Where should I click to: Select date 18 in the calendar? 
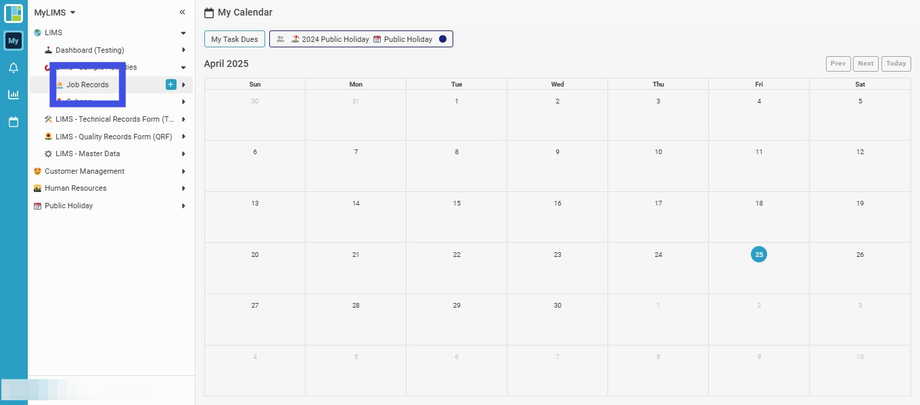[759, 203]
